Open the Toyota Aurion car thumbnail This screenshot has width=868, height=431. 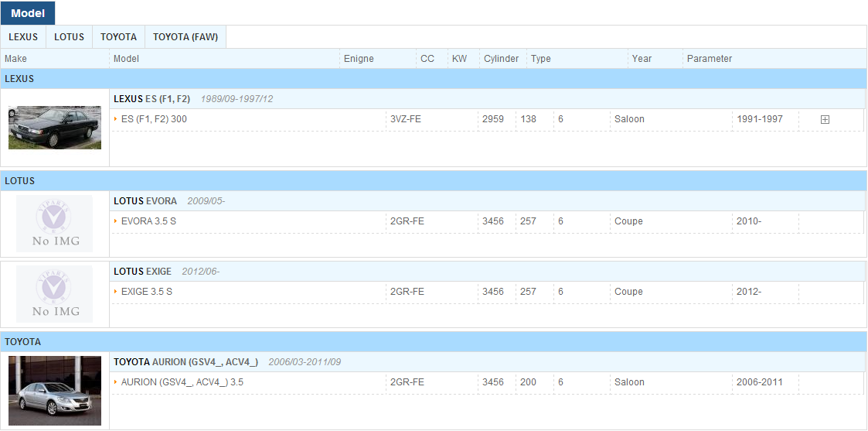pos(55,391)
